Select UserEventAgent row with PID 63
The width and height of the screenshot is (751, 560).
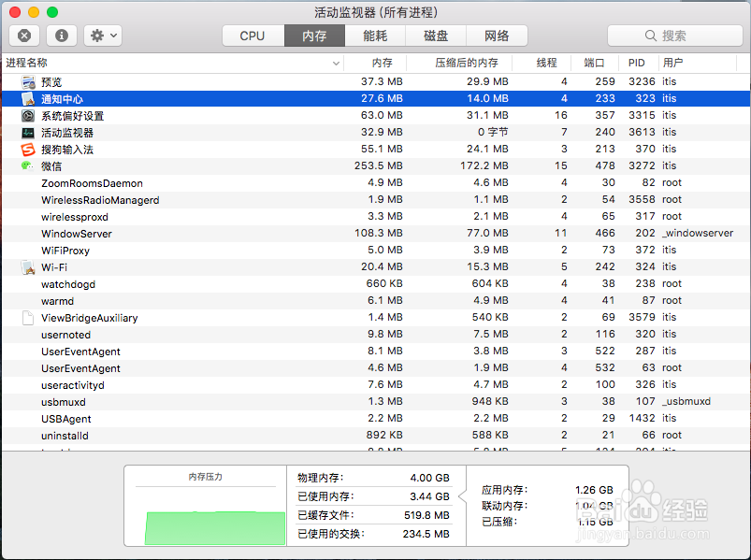(376, 367)
